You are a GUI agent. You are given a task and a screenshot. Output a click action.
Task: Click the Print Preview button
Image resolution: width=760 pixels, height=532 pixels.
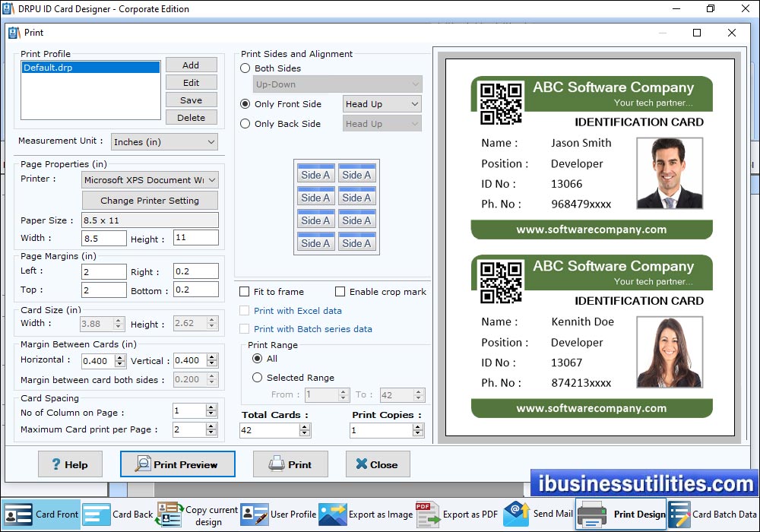click(177, 464)
